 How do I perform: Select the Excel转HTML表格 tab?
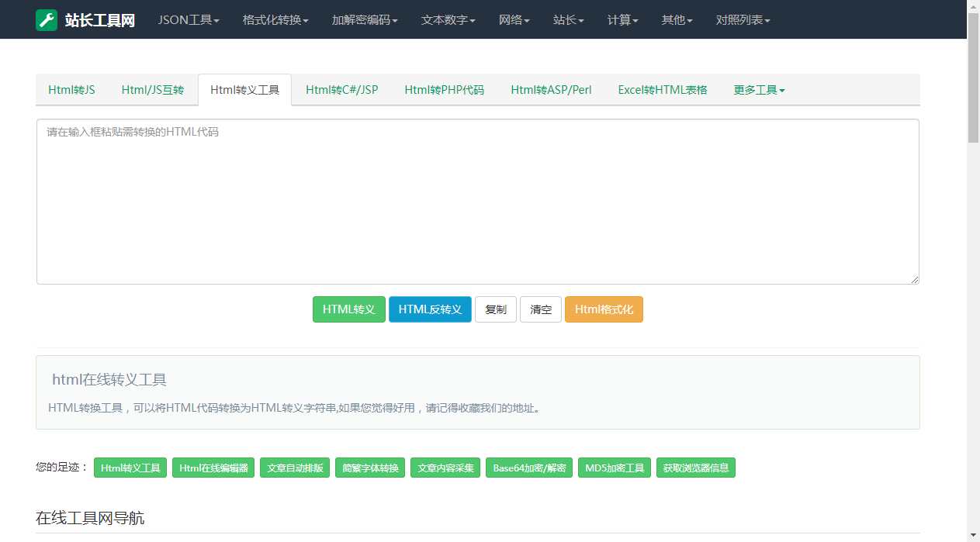coord(662,89)
